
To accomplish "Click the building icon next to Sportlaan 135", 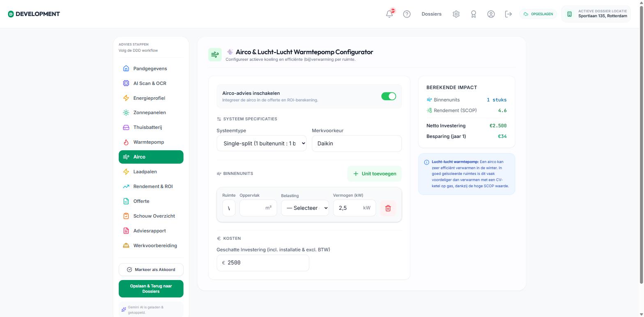I will 569,14.
